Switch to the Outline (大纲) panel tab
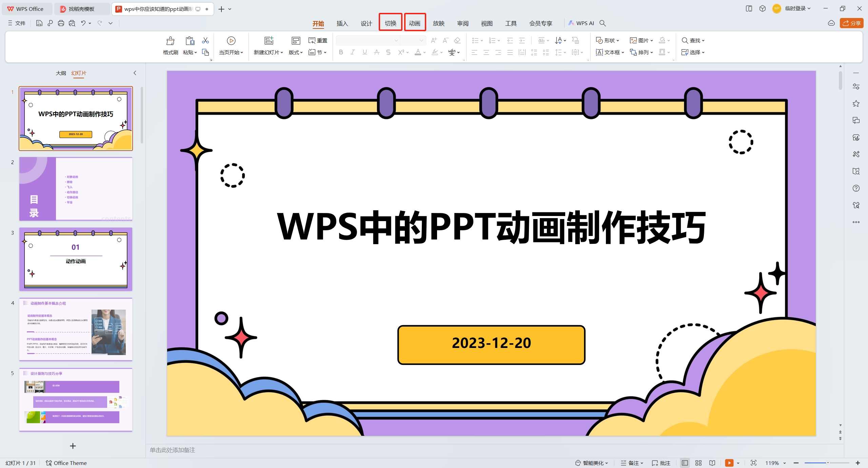 61,73
